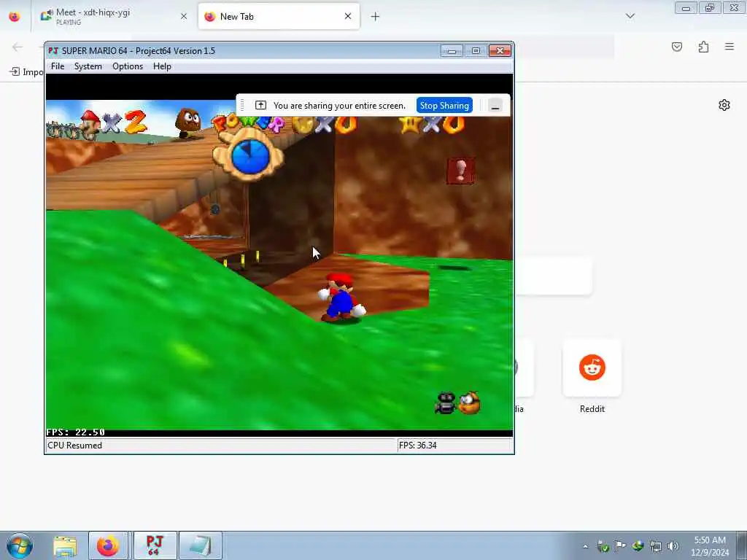Screen dimensions: 747x560
Task: Expand the list all tabs chevron
Action: point(630,16)
